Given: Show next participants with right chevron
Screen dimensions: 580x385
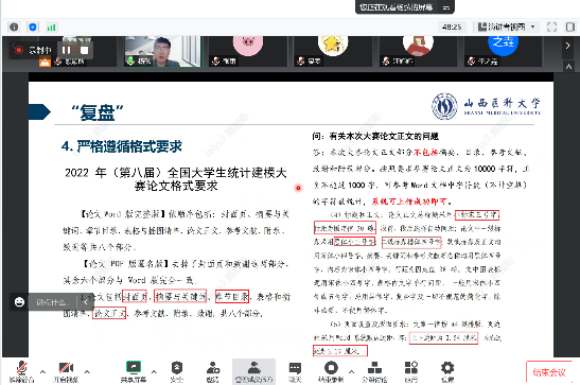Looking at the screenshot, I should click(568, 46).
